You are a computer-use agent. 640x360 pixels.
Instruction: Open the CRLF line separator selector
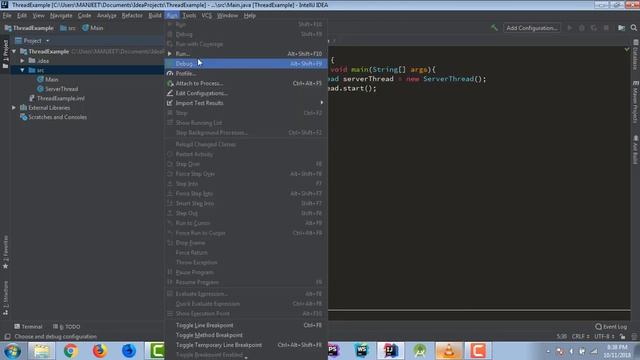coord(580,337)
